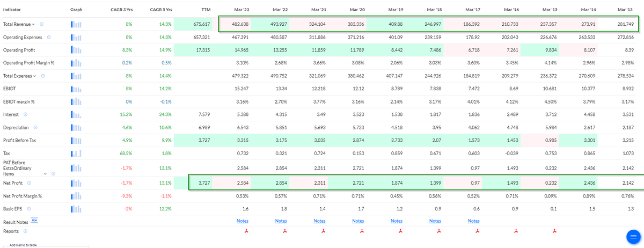The image size is (644, 248).
Task: Click info icon beside Depreciation
Action: point(35,127)
